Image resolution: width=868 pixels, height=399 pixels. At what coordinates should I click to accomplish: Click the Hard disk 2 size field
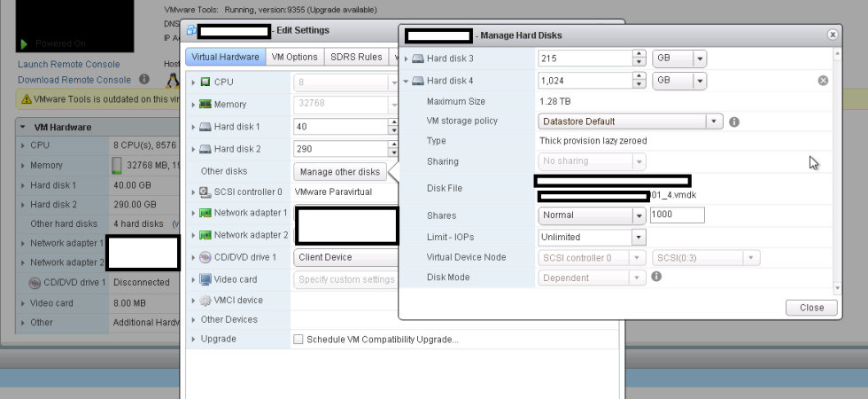(342, 149)
